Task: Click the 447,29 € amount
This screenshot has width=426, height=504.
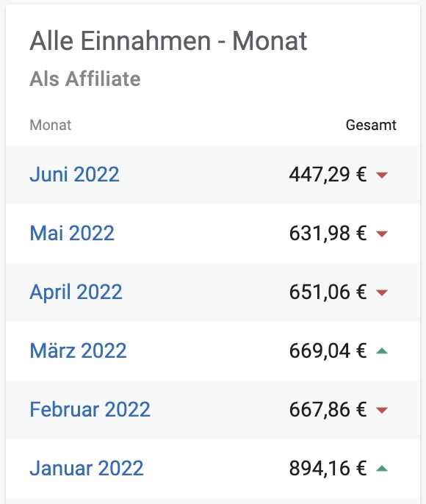Action: click(x=328, y=175)
